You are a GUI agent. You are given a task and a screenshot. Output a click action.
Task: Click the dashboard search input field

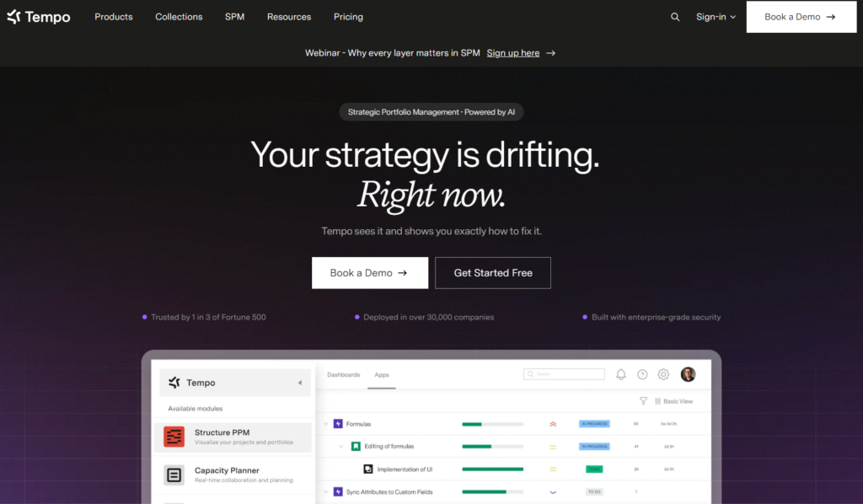click(x=564, y=374)
